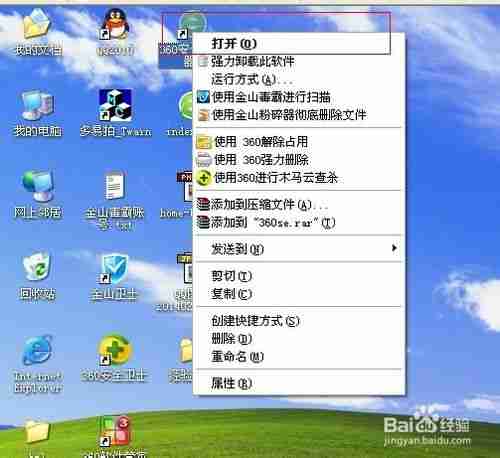Choose 删除(D) from the context menu
Viewport: 500px width, 458px height.
click(x=299, y=339)
